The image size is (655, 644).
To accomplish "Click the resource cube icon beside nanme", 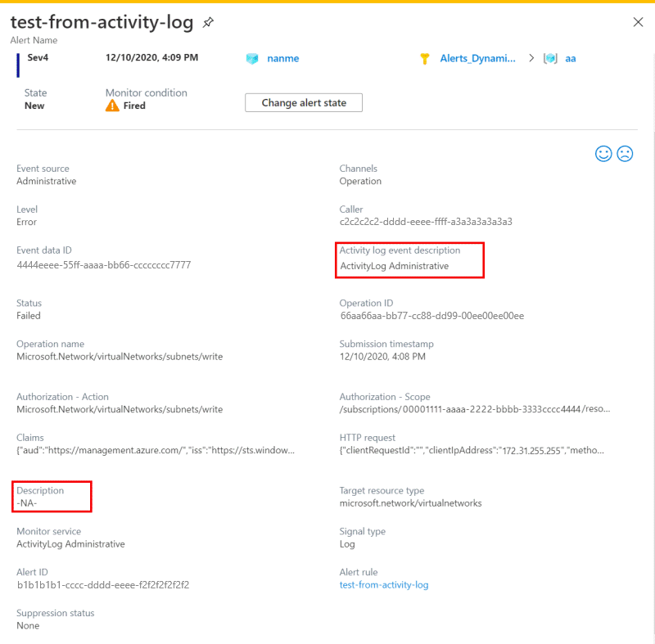I will tap(252, 58).
